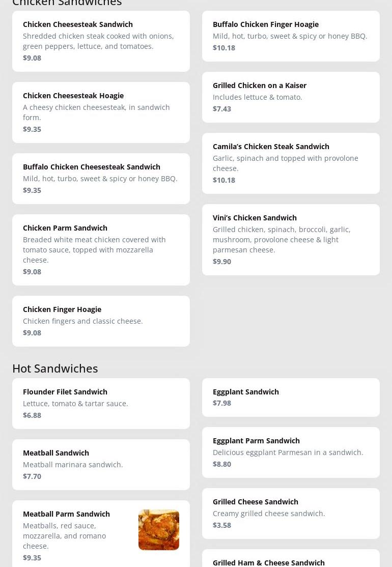Open the Chicken Finger Hoagie card

101,321
